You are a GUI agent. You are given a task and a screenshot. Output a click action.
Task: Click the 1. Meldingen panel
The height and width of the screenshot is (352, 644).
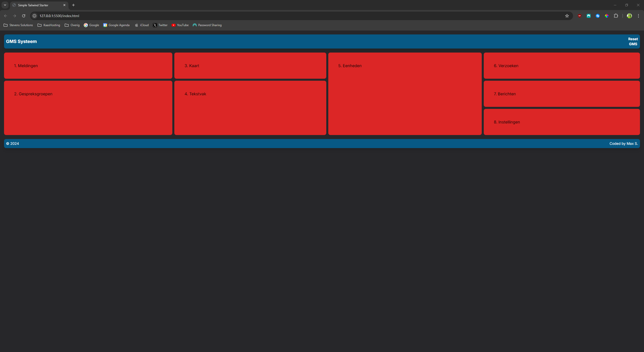tap(88, 66)
